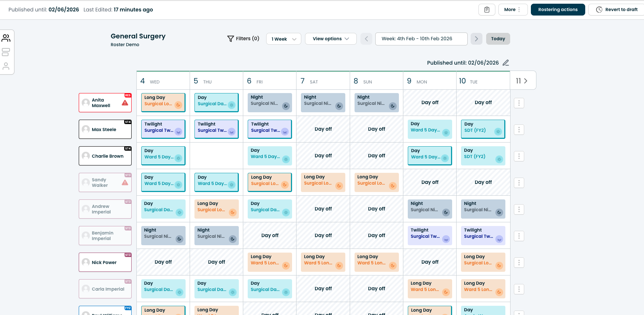This screenshot has width=644, height=315.
Task: Open the three-dot row menu for Carla Imperial
Action: [x=519, y=289]
